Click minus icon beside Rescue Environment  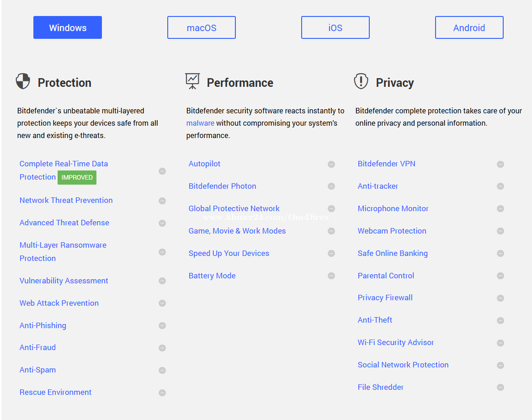pos(162,393)
